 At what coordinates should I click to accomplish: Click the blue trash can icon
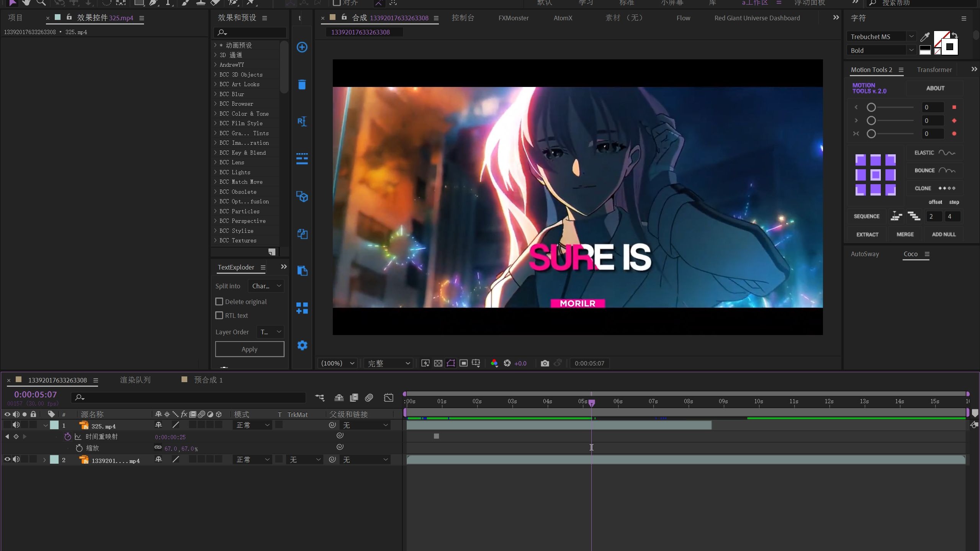[302, 84]
